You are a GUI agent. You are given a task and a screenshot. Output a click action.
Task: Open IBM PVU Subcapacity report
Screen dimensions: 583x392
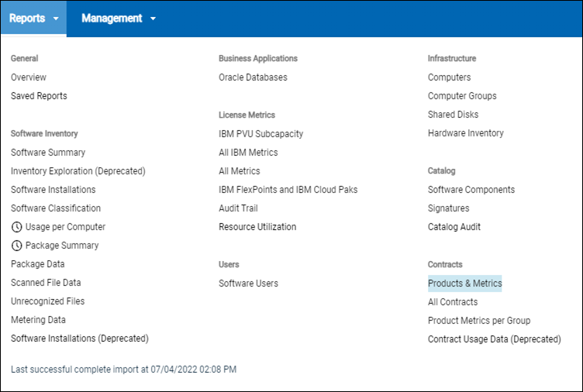tap(260, 134)
